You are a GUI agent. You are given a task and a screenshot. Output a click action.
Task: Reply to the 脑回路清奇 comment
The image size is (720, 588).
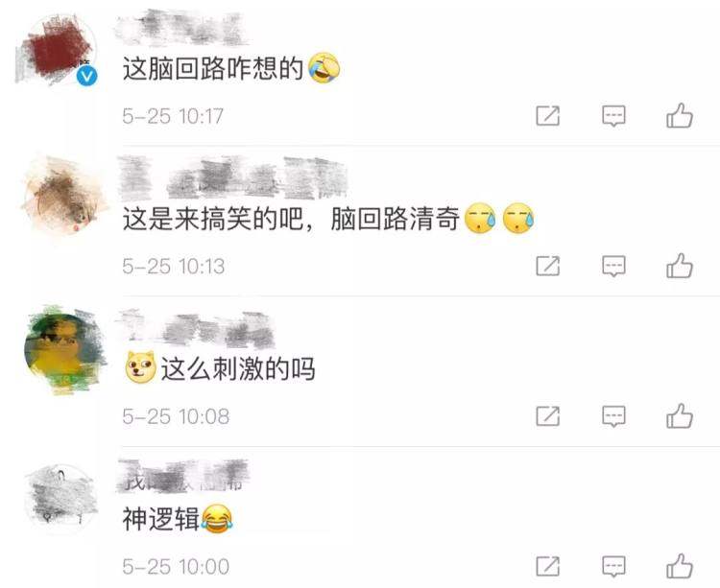[x=614, y=267]
